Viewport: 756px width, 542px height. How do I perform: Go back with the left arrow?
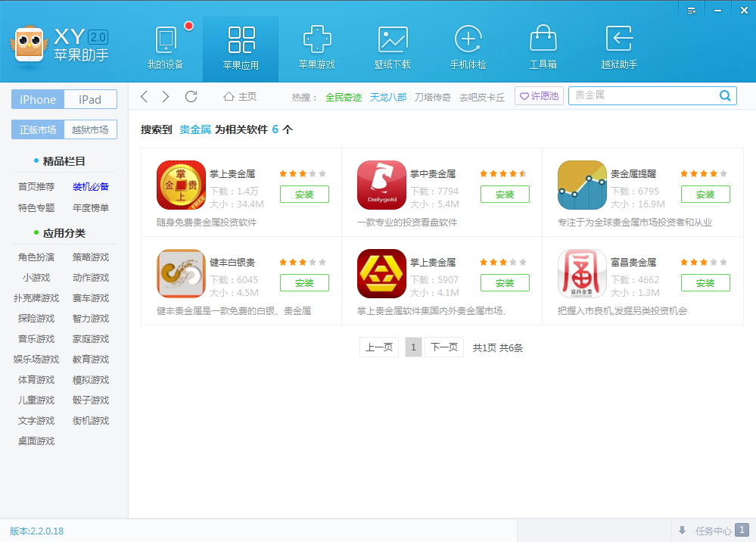click(144, 96)
